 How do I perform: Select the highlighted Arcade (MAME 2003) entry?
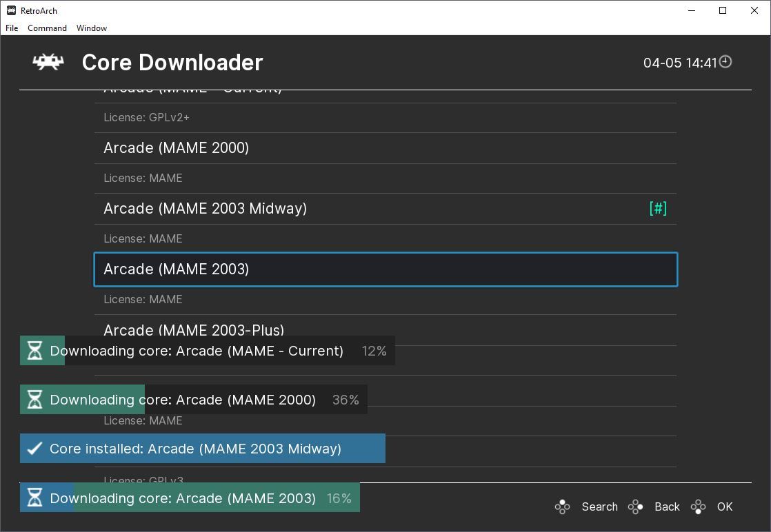(x=385, y=269)
